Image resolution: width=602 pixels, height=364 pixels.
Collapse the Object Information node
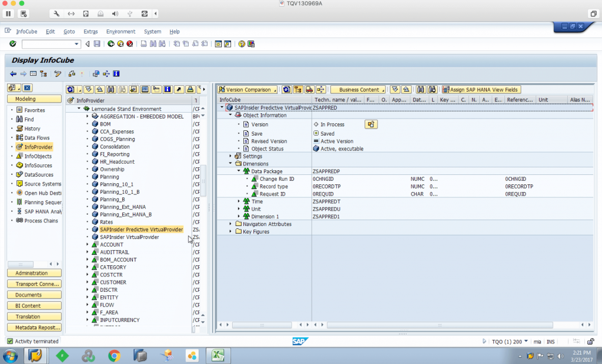pos(230,115)
